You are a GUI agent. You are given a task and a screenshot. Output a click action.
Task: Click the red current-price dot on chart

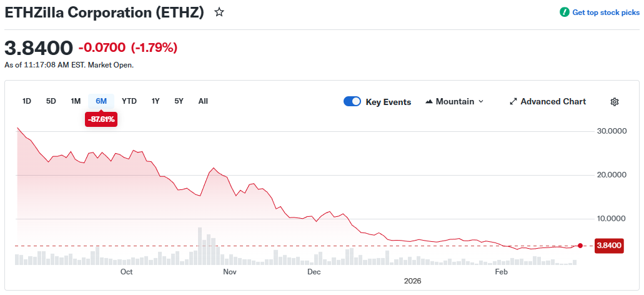click(580, 246)
